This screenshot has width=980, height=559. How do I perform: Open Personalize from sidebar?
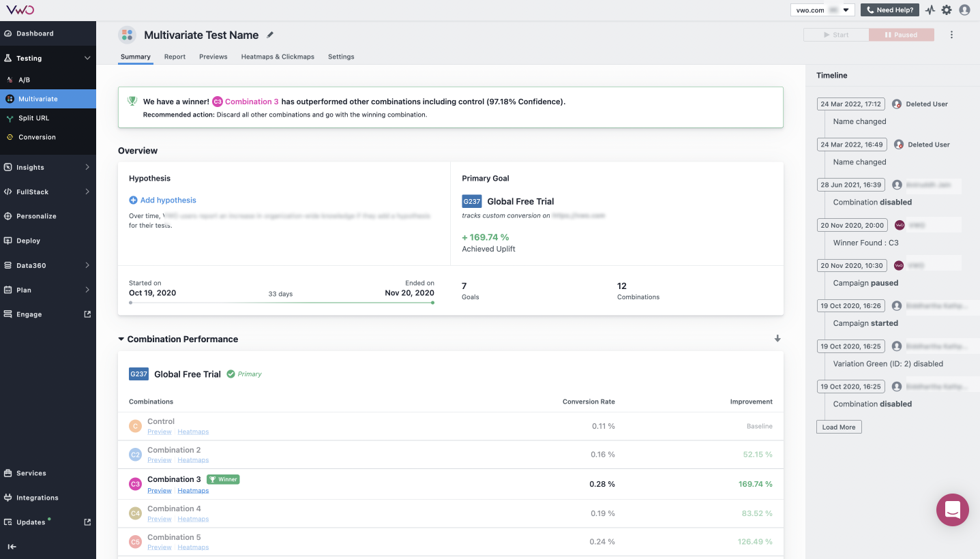pyautogui.click(x=48, y=216)
